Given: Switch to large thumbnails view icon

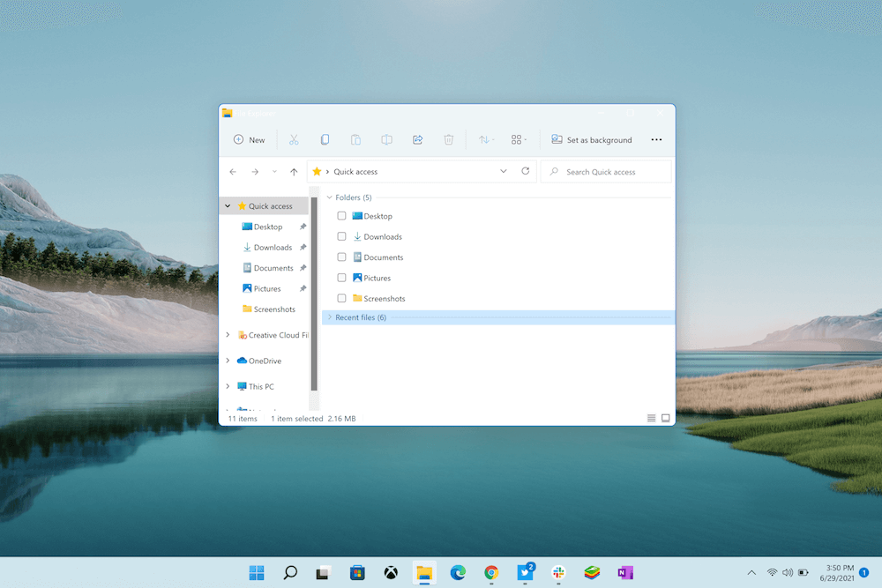Looking at the screenshot, I should (x=666, y=418).
